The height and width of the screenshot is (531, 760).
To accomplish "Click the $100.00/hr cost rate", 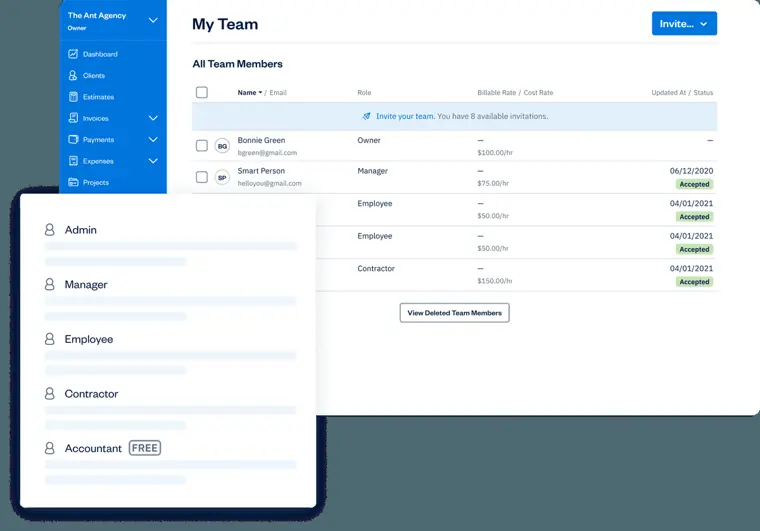I will pos(495,153).
